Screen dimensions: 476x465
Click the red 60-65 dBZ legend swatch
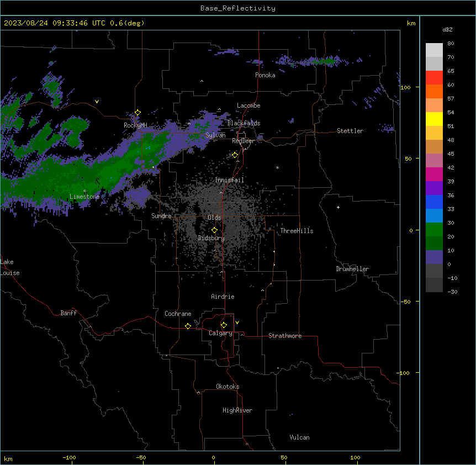click(x=434, y=78)
